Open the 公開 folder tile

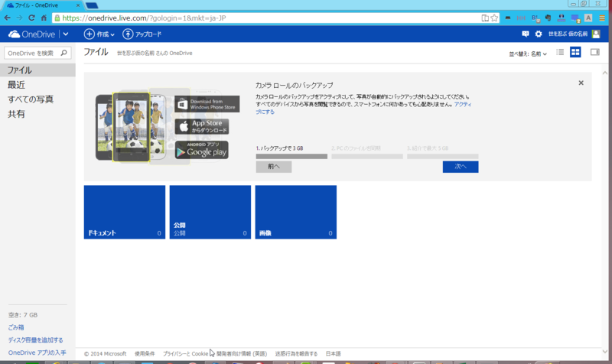click(210, 212)
